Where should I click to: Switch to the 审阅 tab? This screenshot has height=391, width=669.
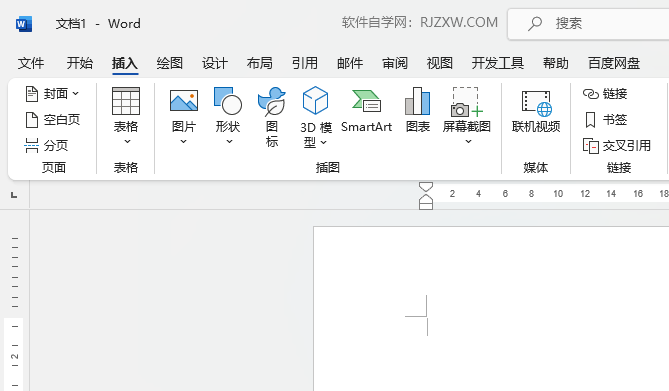pyautogui.click(x=395, y=63)
